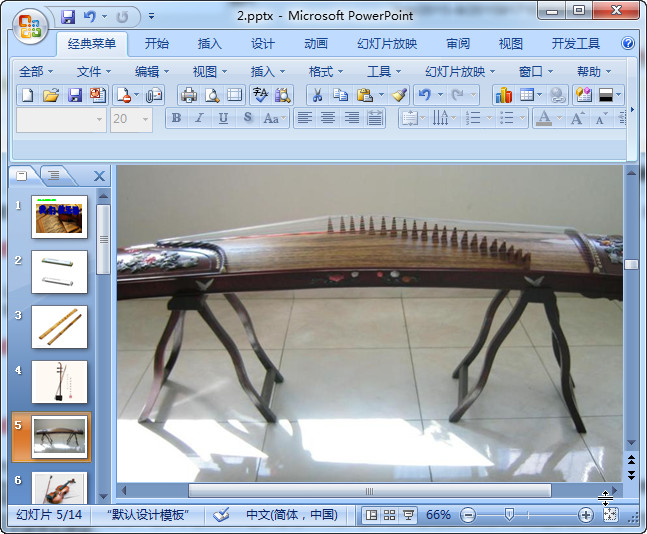The width and height of the screenshot is (647, 534).
Task: Expand the 编辑 menu dropdown
Action: [152, 72]
